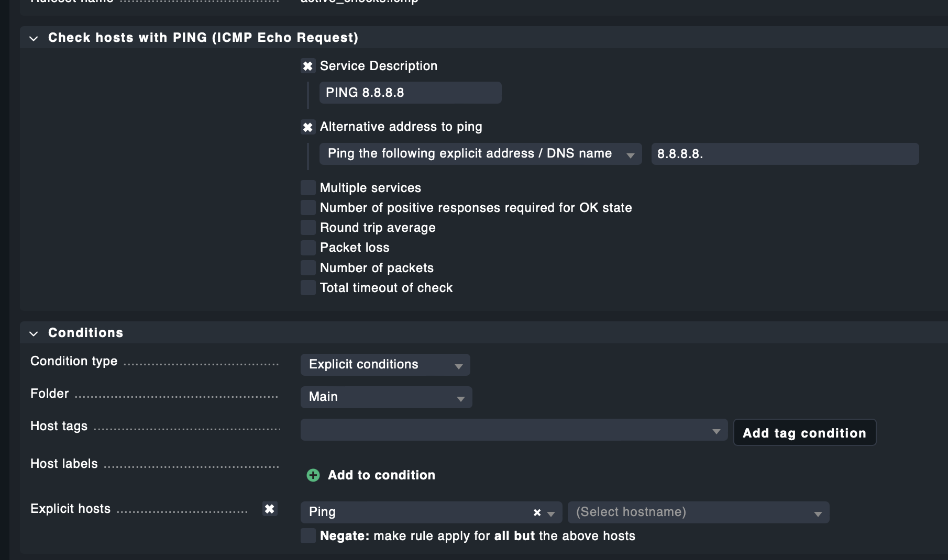Enable the Packet loss checkbox
Viewport: 948px width, 560px height.
pyautogui.click(x=308, y=247)
